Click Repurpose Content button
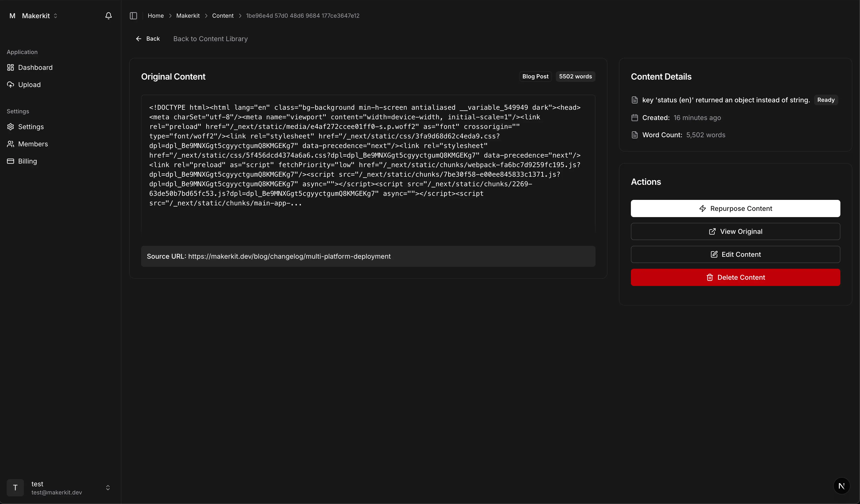Image resolution: width=860 pixels, height=504 pixels. 735,208
